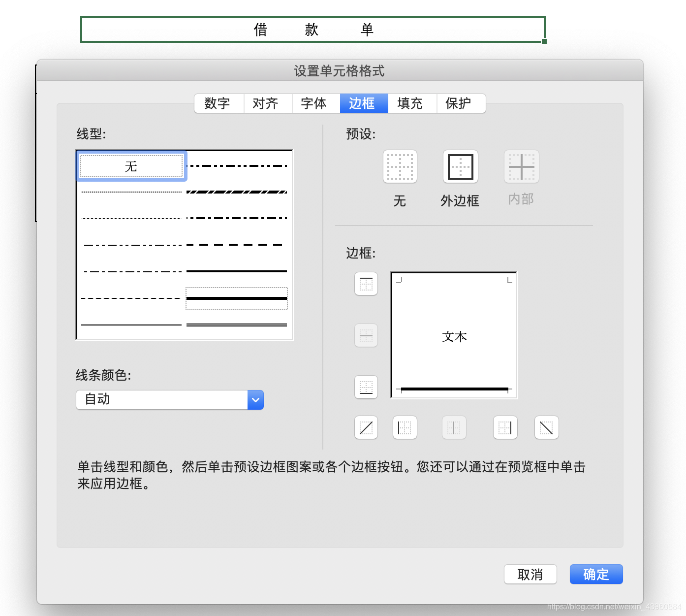686x616 pixels.
Task: Toggle diagonal-up border button
Action: 366,427
